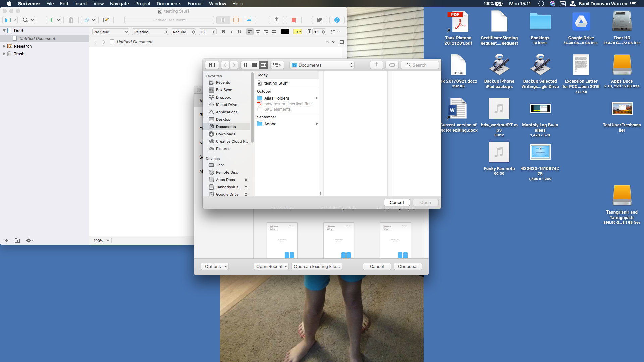Open the Navigate menu in the menu bar

tap(119, 4)
